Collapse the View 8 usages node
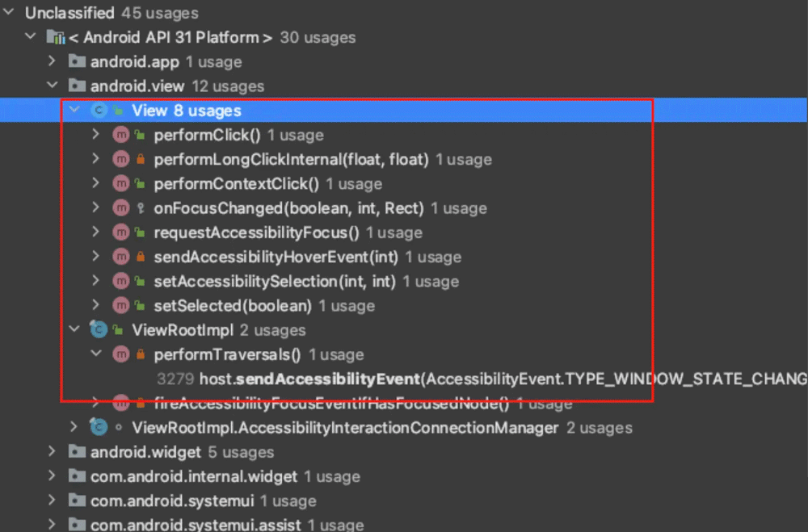 pyautogui.click(x=74, y=111)
